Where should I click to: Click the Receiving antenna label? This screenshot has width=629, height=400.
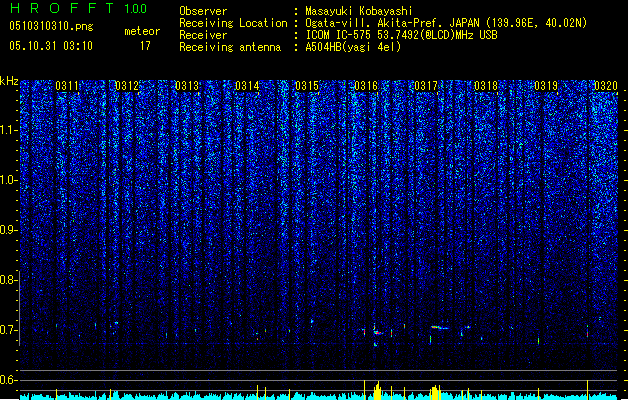pos(230,47)
